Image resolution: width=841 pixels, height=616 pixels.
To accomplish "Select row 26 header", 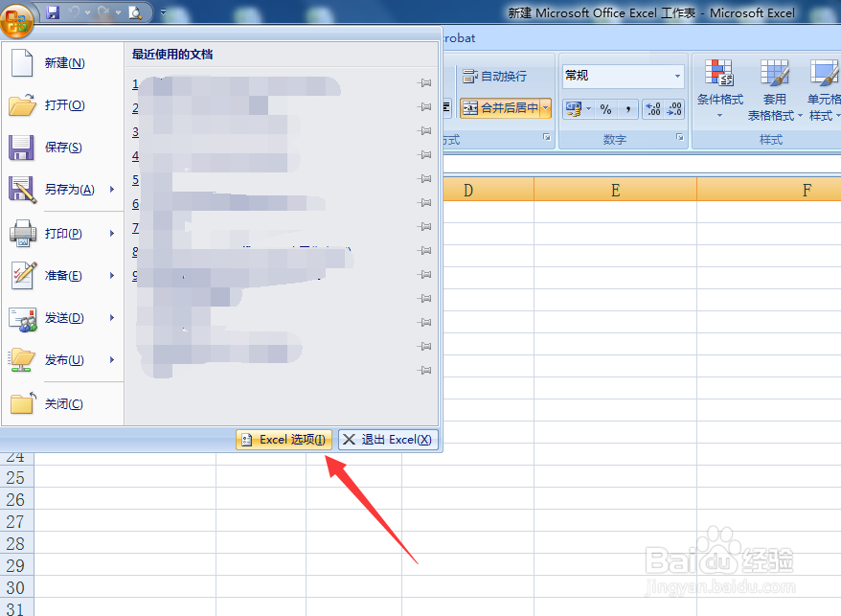I will (16, 499).
